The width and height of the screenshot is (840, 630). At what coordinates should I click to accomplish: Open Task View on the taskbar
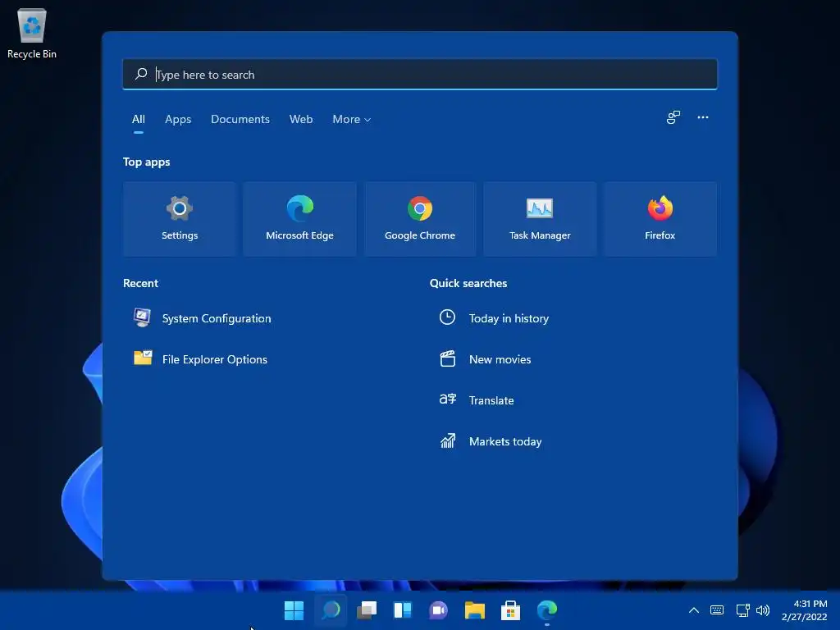point(367,610)
